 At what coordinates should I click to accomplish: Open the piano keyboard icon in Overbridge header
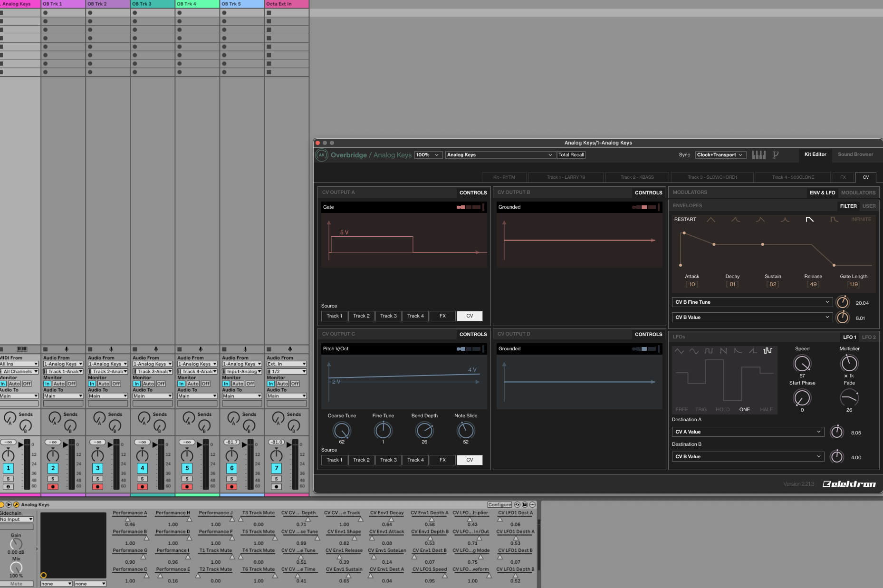[x=758, y=154]
